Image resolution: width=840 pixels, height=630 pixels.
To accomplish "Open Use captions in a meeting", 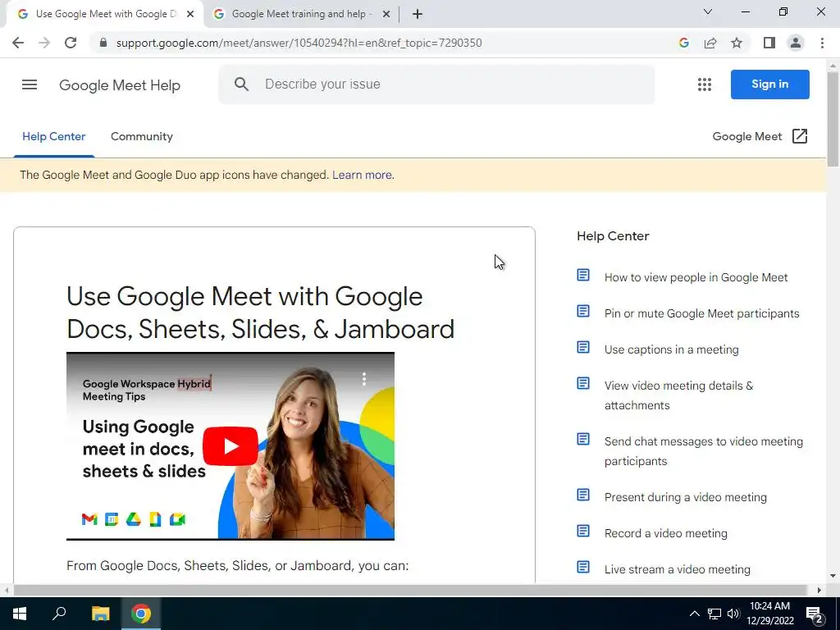I will [x=671, y=349].
